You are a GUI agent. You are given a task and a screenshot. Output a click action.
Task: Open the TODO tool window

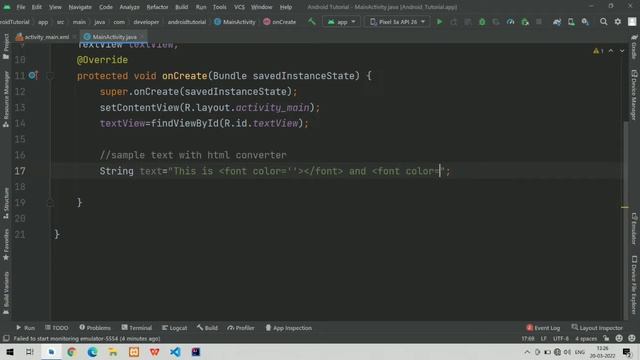click(x=57, y=328)
